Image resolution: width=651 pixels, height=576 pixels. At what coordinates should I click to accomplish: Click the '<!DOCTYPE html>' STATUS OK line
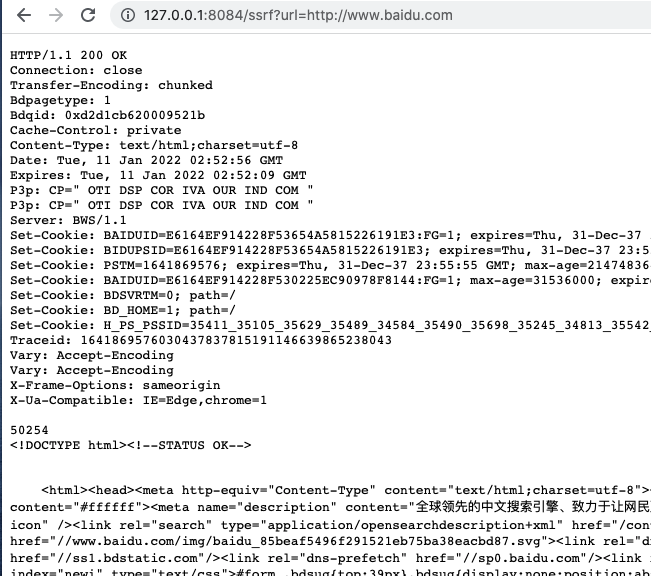pos(131,445)
